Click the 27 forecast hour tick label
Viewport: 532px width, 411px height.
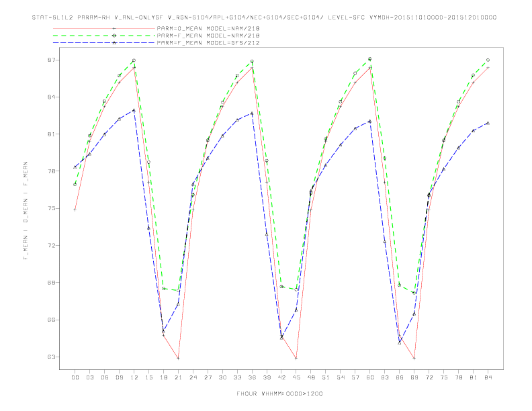click(x=208, y=377)
